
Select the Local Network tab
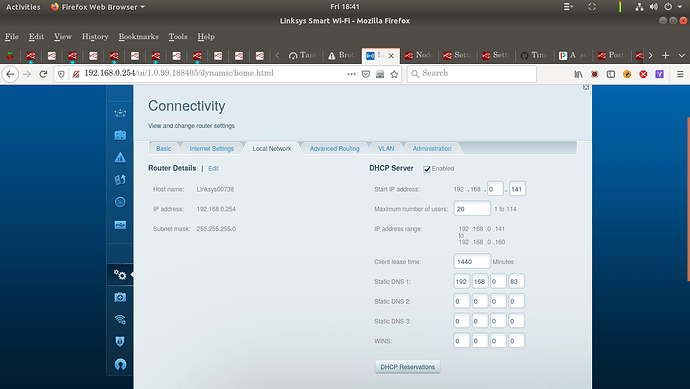pyautogui.click(x=272, y=149)
